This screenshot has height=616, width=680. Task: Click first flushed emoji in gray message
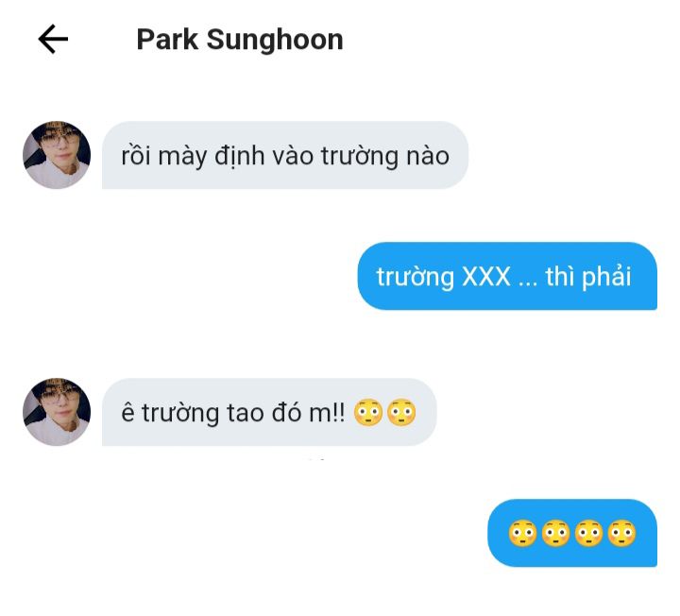[x=368, y=412]
